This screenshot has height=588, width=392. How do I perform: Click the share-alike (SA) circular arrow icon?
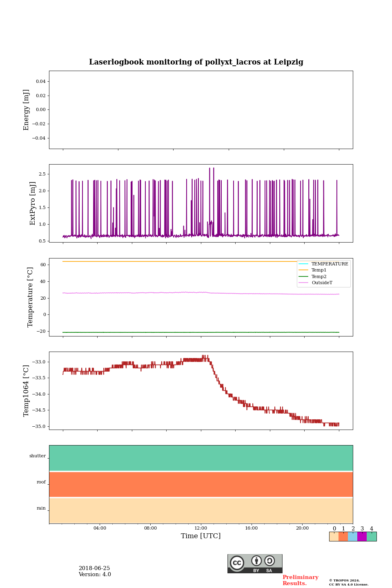269,561
